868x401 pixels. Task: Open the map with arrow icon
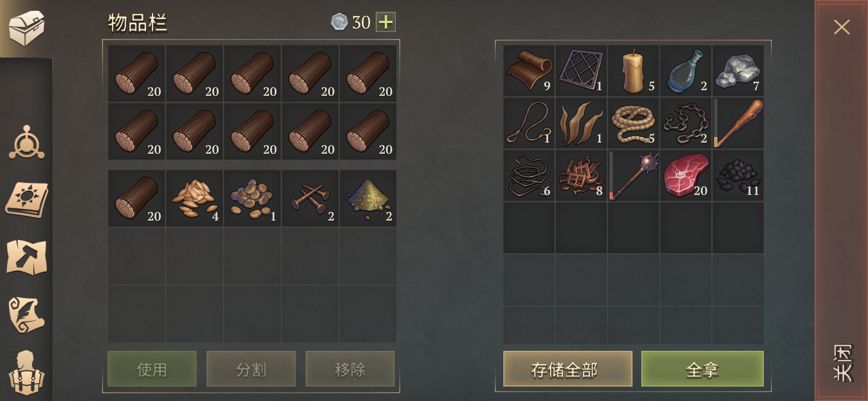coord(26,257)
